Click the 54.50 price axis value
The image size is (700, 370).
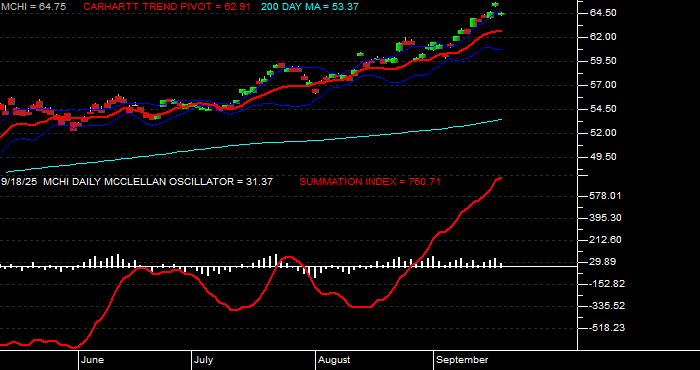pos(604,108)
